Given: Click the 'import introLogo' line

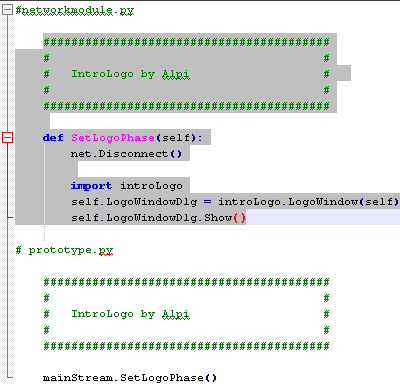Looking at the screenshot, I should coord(127,186).
